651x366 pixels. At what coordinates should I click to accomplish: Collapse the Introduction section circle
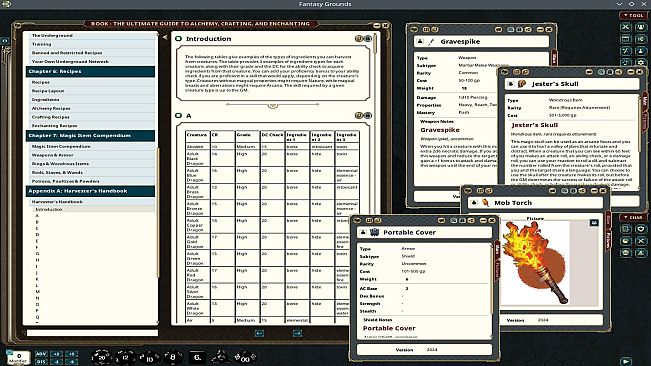[179, 39]
